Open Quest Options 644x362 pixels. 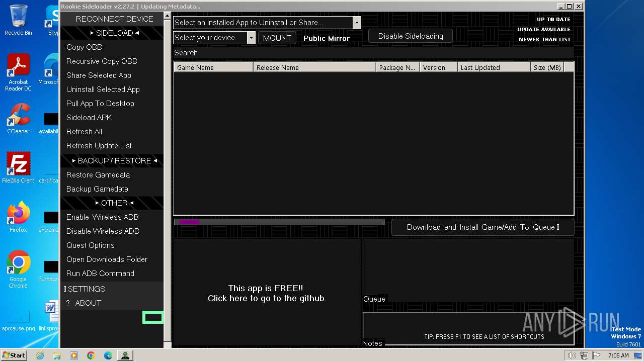[112, 245]
